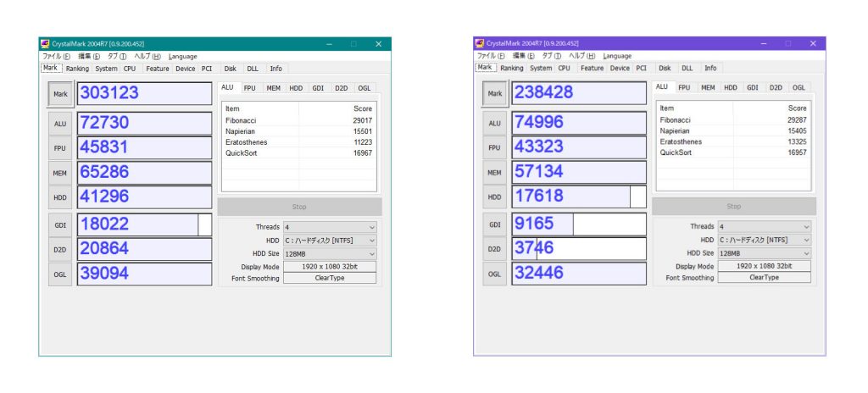Switch to Disk tab in left window
Screen dimensions: 868x393
click(x=231, y=69)
